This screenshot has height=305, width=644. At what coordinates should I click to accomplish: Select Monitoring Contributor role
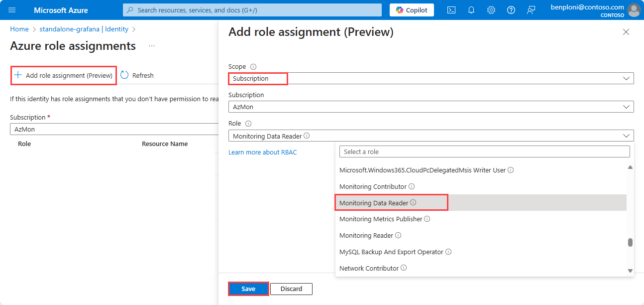point(373,186)
